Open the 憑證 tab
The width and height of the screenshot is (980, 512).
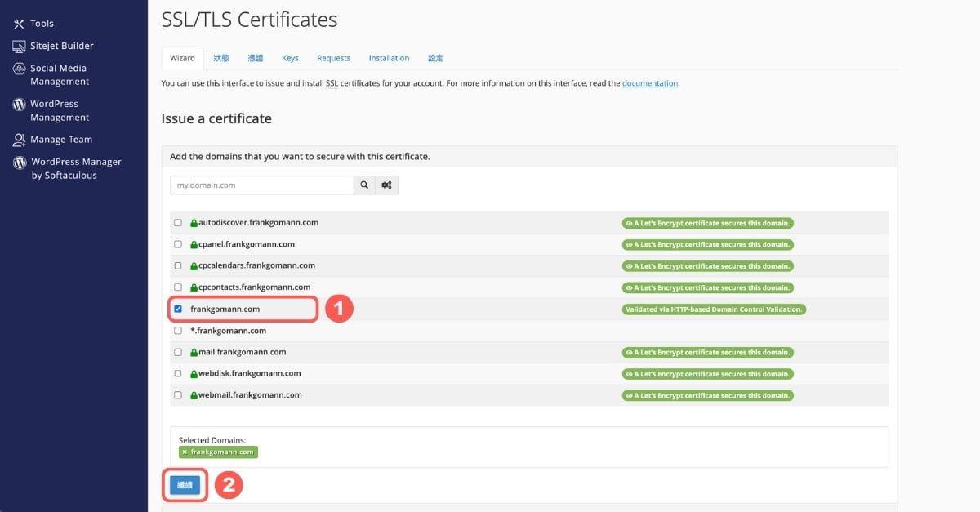256,58
